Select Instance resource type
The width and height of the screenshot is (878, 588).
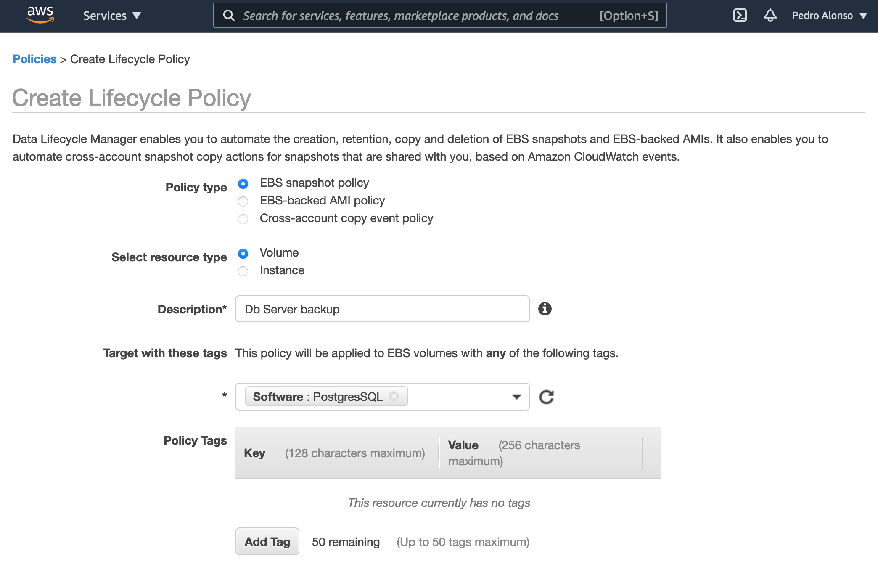click(243, 271)
